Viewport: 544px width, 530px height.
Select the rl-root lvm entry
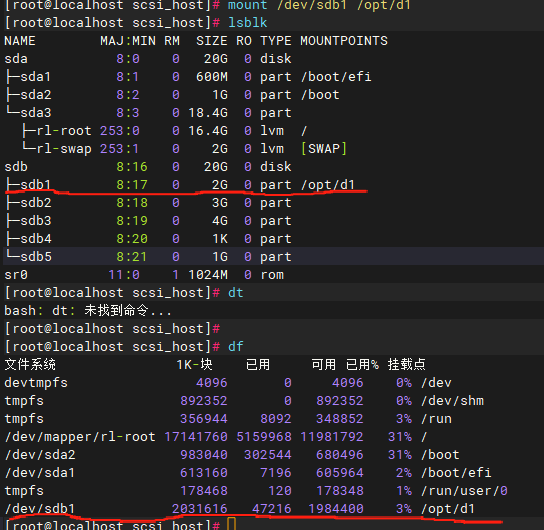point(64,131)
